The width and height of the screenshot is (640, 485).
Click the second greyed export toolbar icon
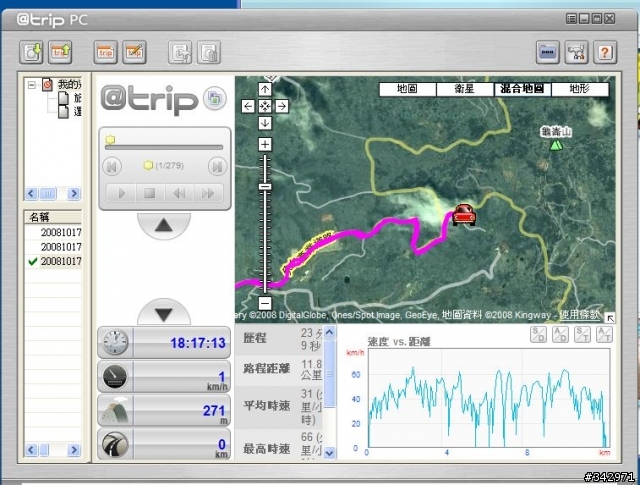[209, 52]
